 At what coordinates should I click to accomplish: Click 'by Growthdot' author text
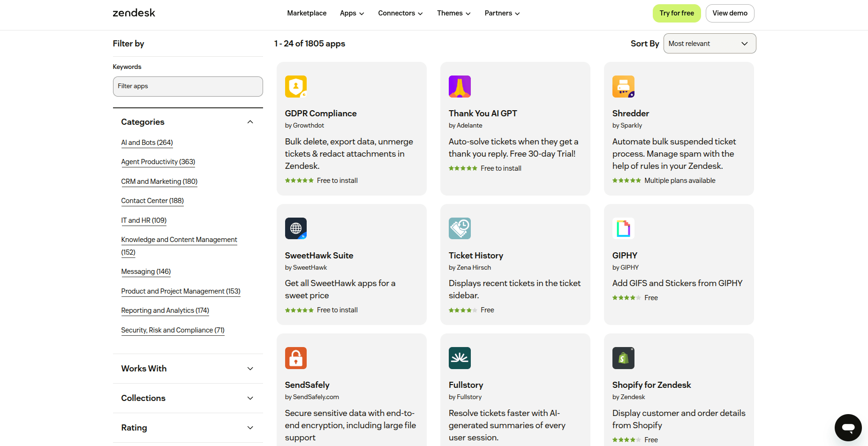coord(304,126)
